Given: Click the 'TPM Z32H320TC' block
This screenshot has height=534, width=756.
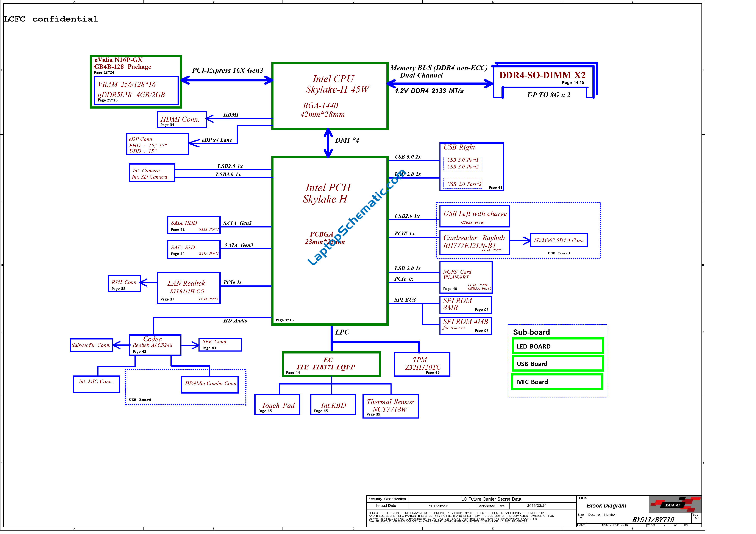Looking at the screenshot, I should (422, 364).
